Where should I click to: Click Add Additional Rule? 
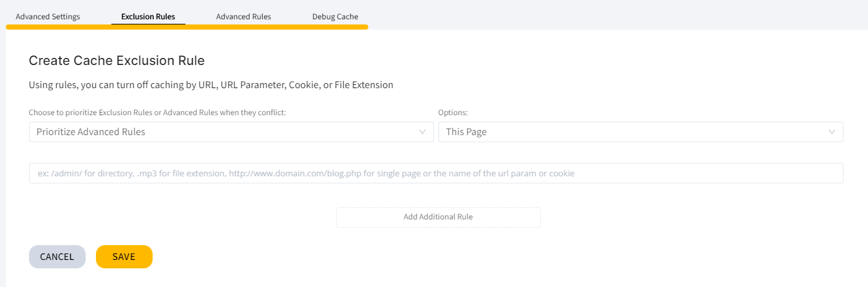point(438,217)
